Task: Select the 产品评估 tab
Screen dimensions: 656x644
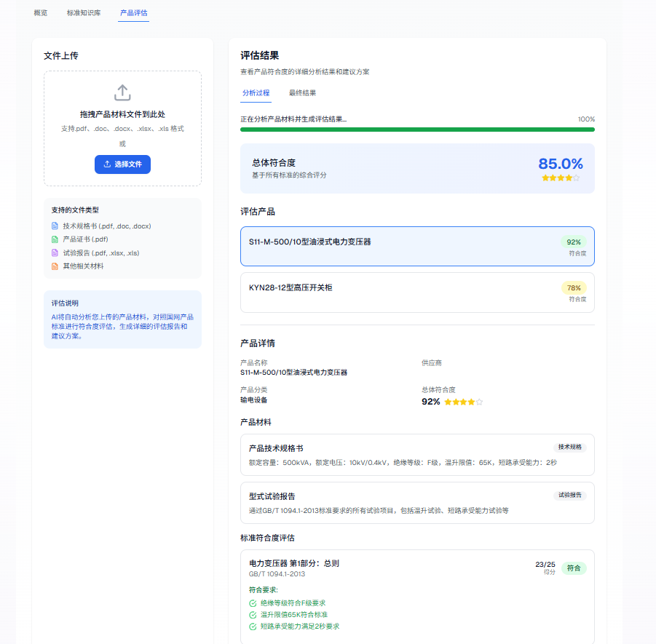Action: point(134,13)
